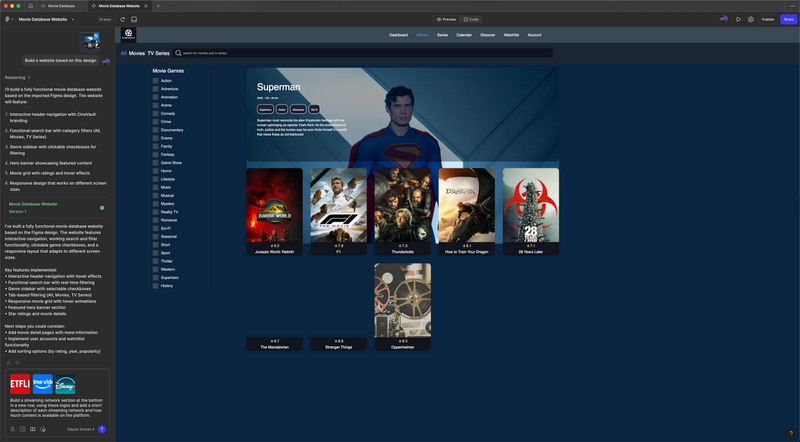Check the Documentary genre checkbox

coord(156,130)
